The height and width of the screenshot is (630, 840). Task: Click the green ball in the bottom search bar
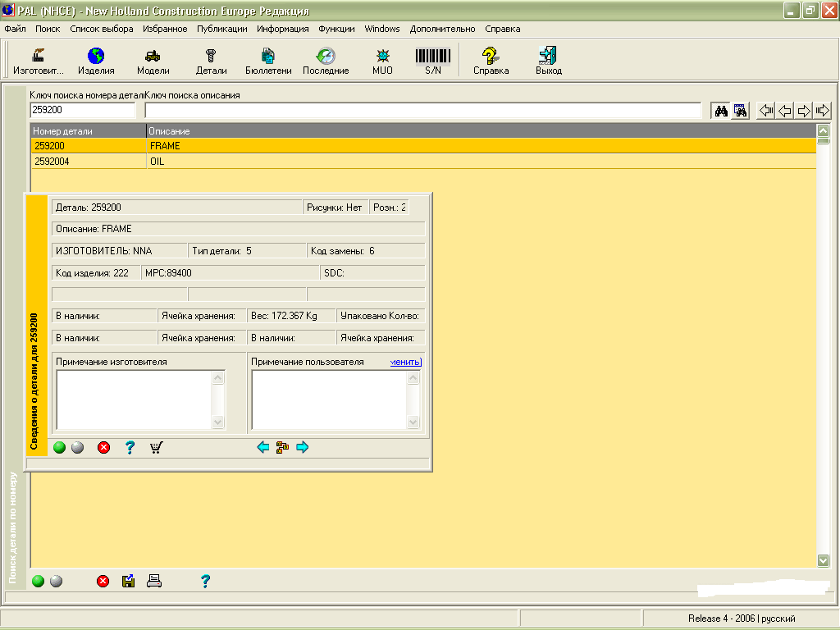38,582
